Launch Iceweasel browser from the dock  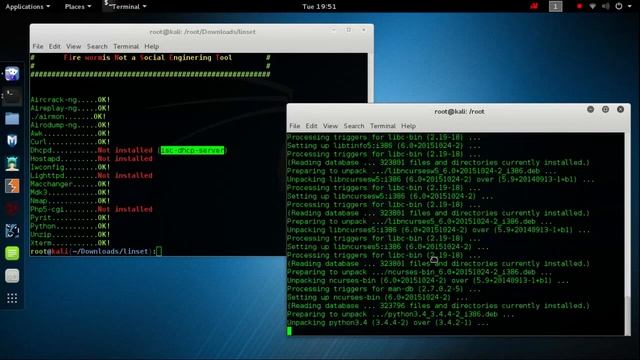[12, 73]
